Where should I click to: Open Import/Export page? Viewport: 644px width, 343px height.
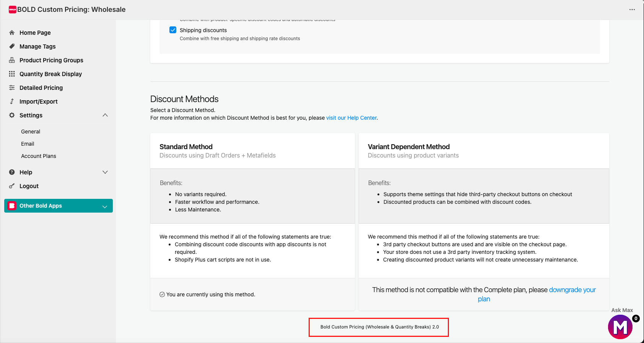click(39, 101)
